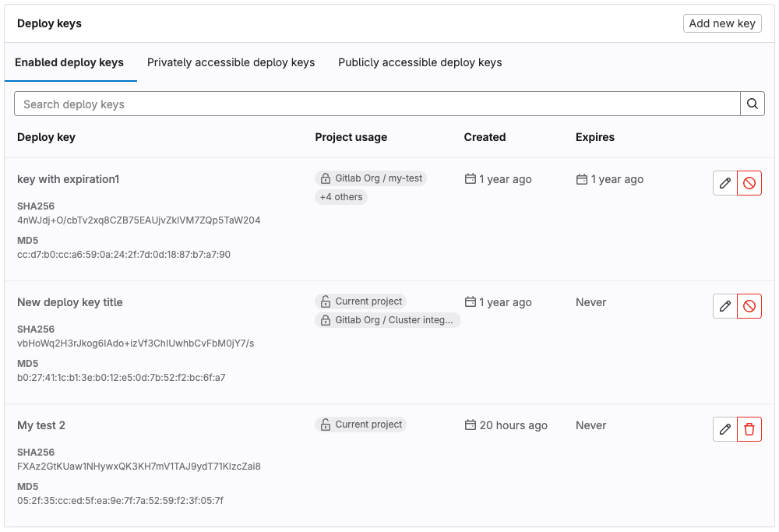Click SHA256 fingerprint starting vbHoWq2H3r

pyautogui.click(x=136, y=344)
